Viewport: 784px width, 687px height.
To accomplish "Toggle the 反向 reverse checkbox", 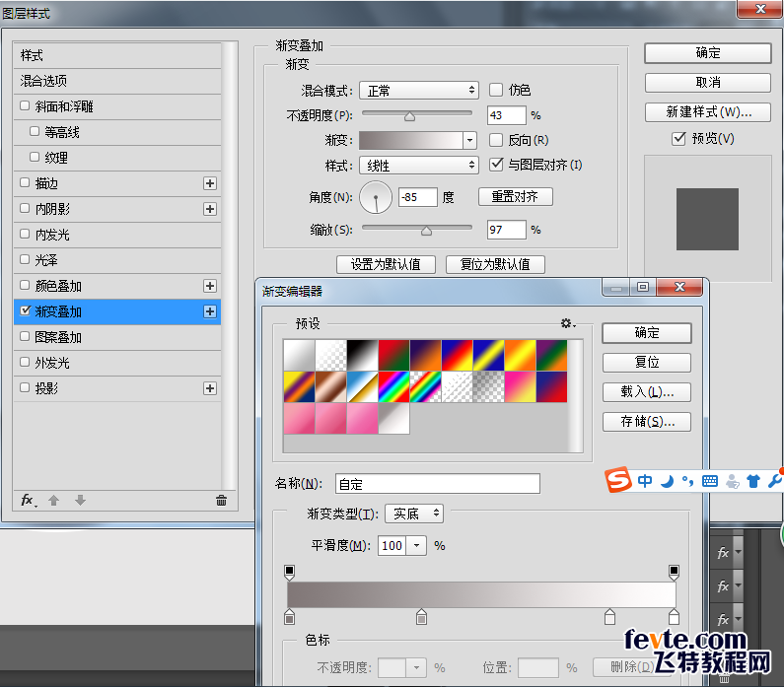I will click(x=496, y=140).
